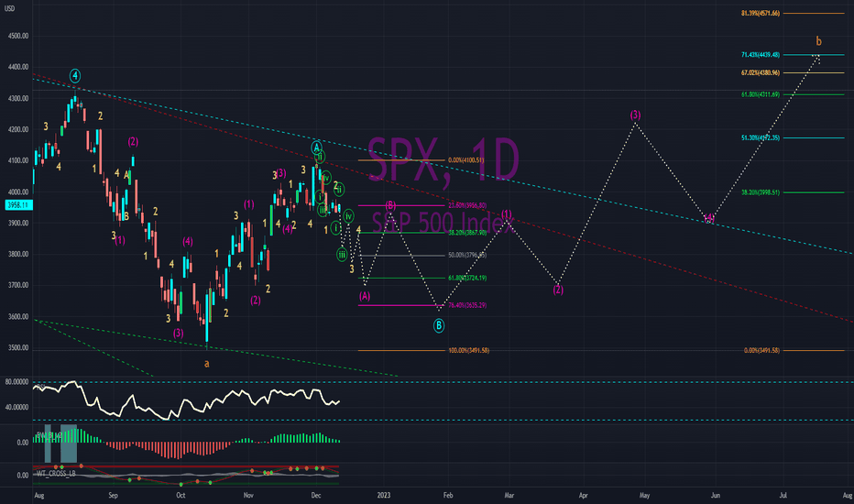Image resolution: width=854 pixels, height=504 pixels.
Task: Select the 3700.00 price axis label
Action: [18, 285]
